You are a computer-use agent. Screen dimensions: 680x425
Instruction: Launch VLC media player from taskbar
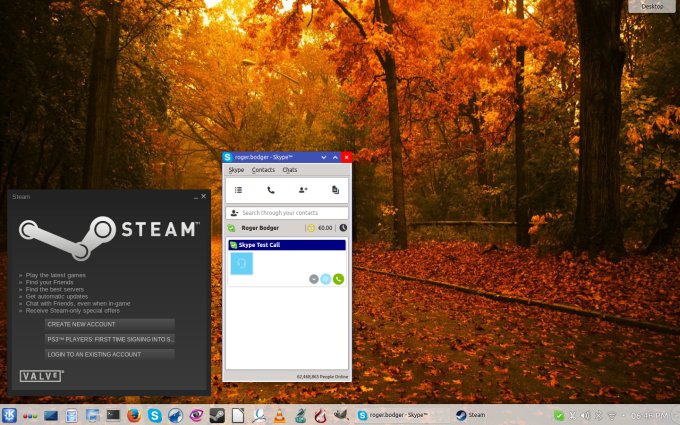click(280, 415)
